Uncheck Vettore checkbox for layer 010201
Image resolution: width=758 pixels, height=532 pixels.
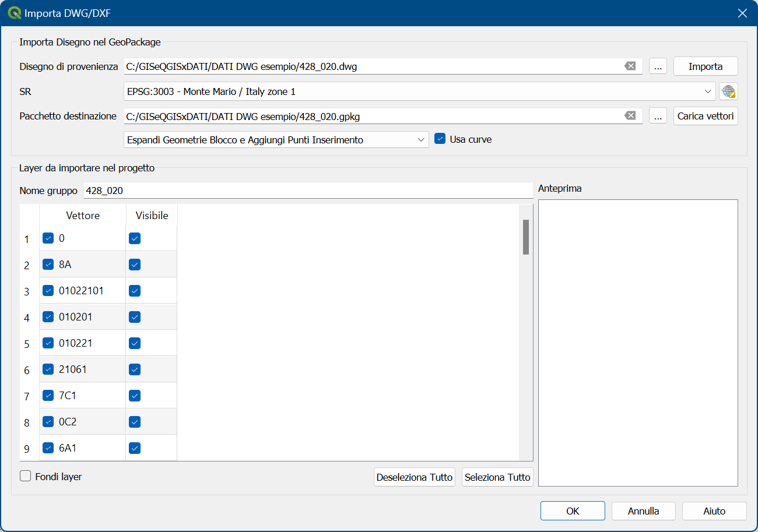48,317
